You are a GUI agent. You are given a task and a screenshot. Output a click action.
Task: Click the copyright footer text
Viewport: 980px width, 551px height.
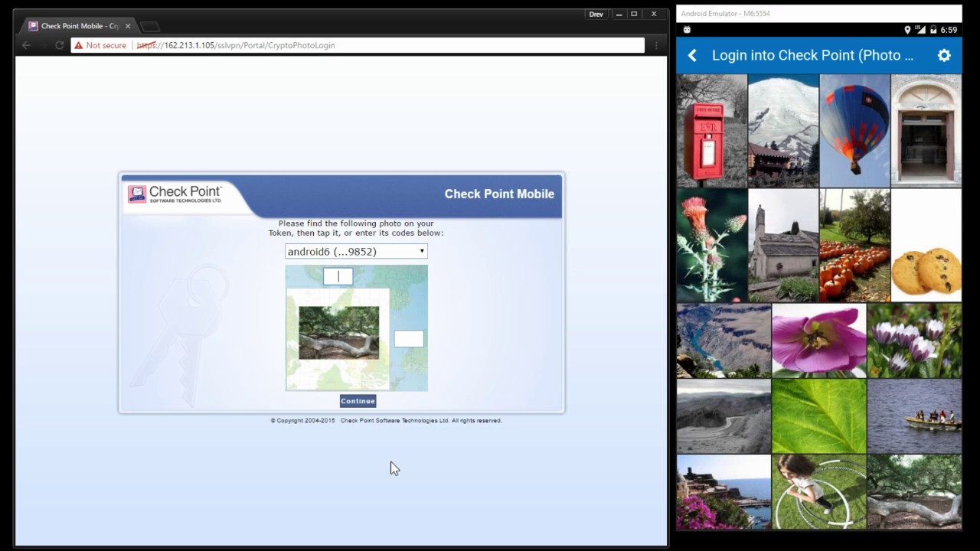tap(386, 420)
